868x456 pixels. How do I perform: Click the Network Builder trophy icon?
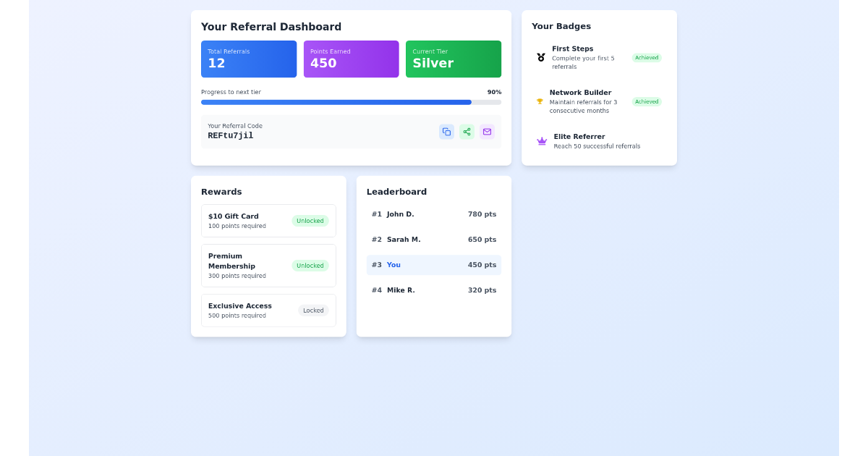[540, 101]
